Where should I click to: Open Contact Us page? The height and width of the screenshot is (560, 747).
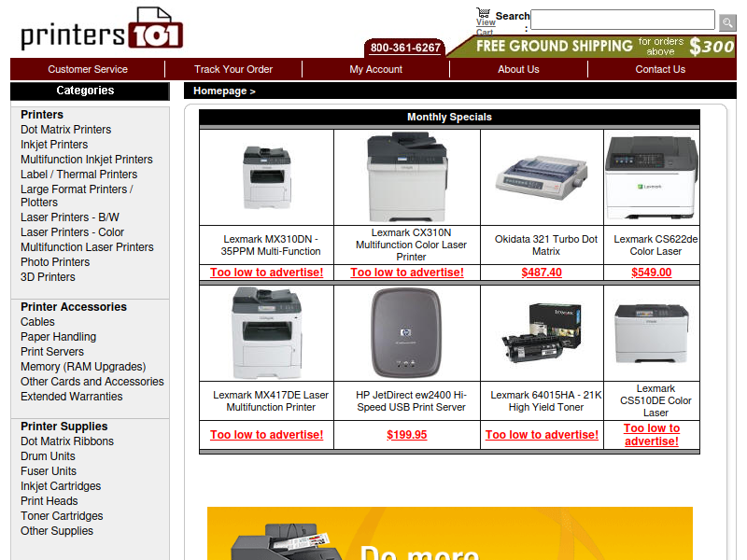pyautogui.click(x=660, y=69)
